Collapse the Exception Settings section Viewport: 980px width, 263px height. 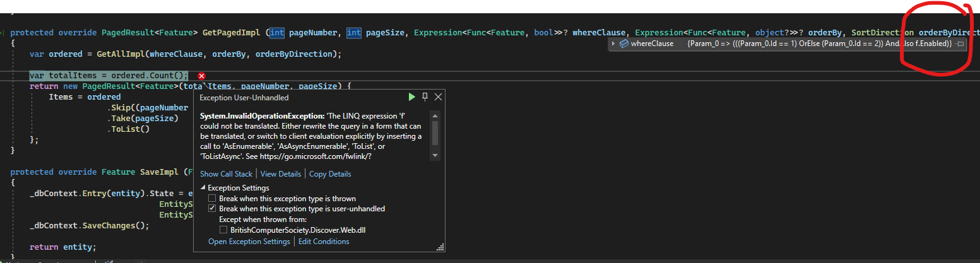click(203, 188)
